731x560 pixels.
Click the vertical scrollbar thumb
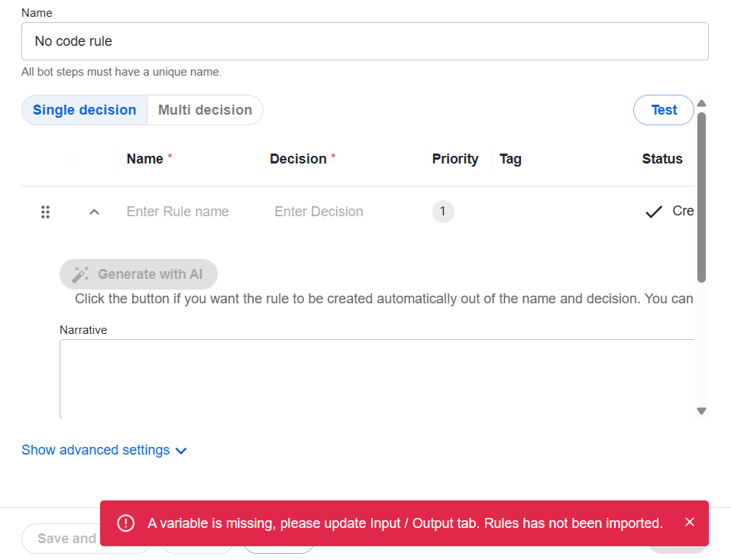point(702,197)
